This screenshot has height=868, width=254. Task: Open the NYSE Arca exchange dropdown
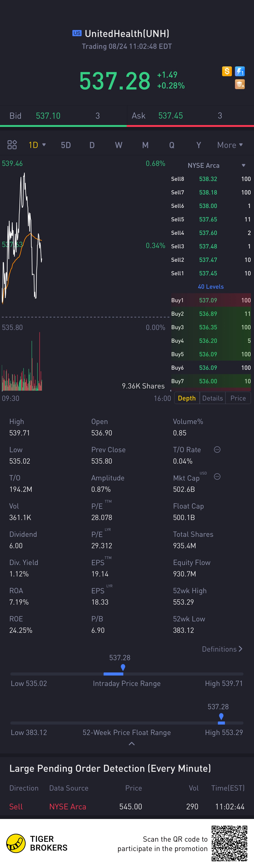coord(217,166)
